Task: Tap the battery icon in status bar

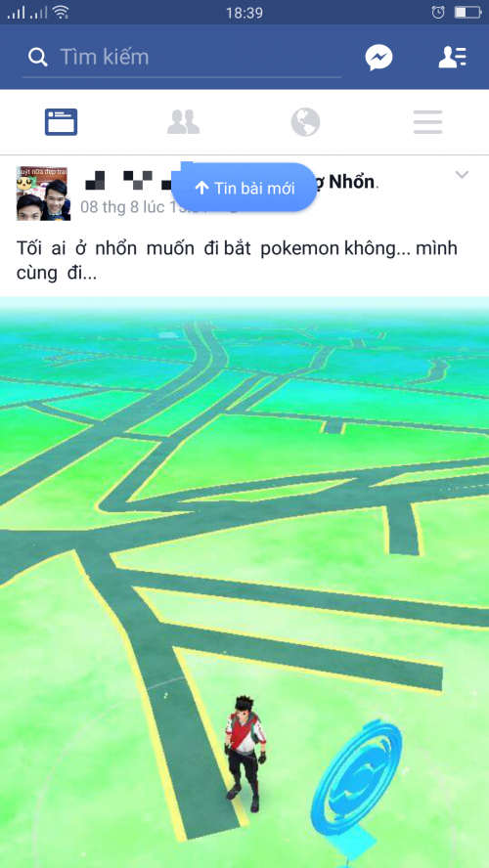Action: pos(467,12)
